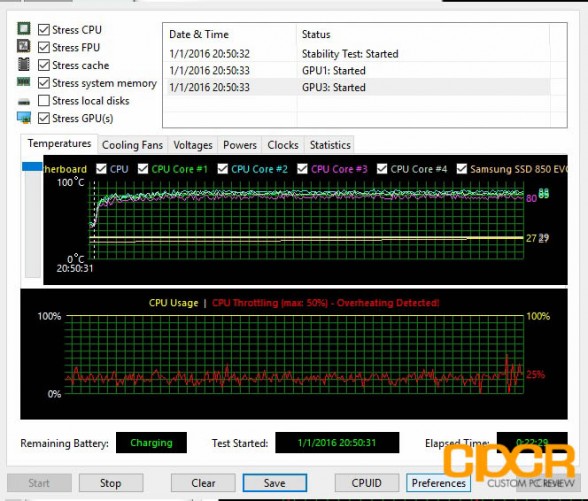Switch to the Powers tab

(240, 145)
